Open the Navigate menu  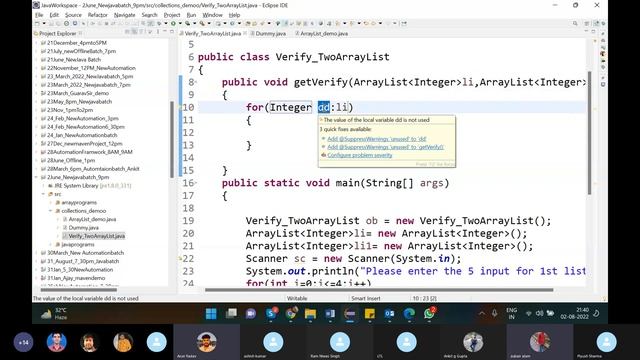pyautogui.click(x=124, y=15)
